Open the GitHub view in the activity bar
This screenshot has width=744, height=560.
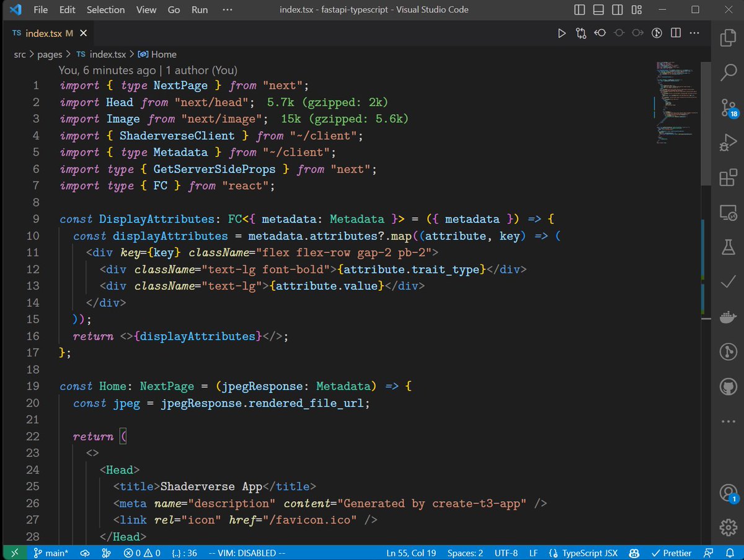728,387
